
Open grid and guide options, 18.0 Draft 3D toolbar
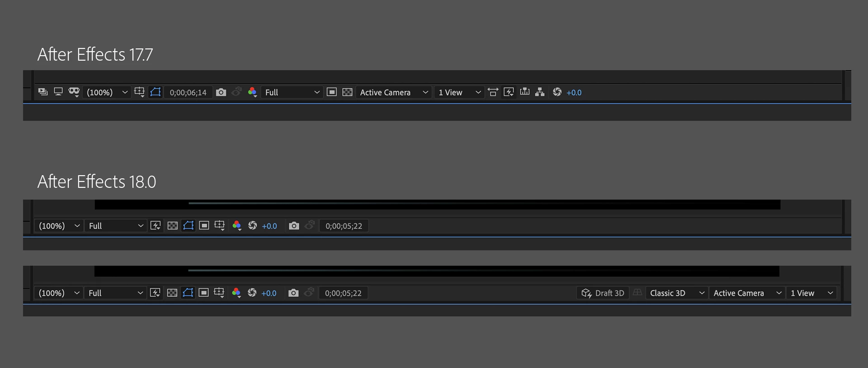pos(219,292)
